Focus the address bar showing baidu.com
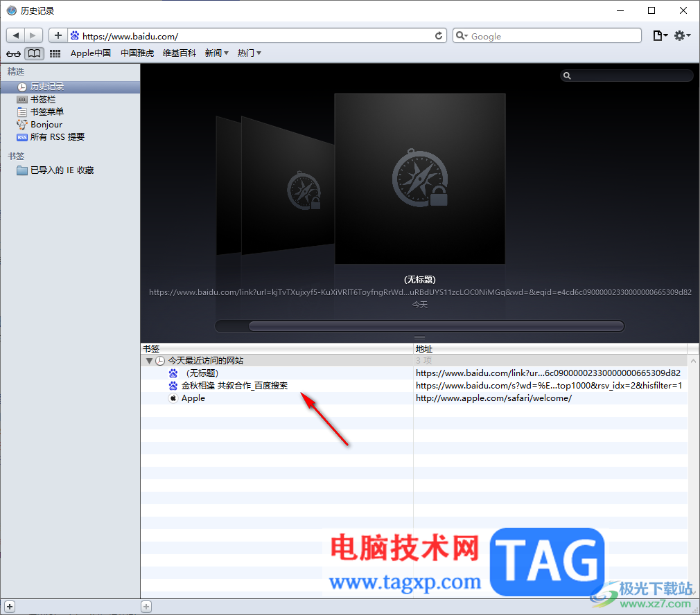The height and width of the screenshot is (615, 700). [x=256, y=36]
